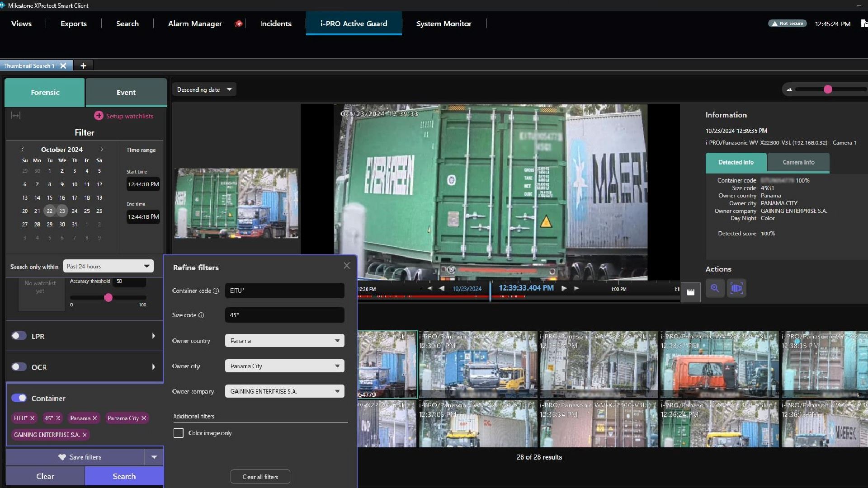Image resolution: width=868 pixels, height=488 pixels.
Task: Remove the 45* filter chip
Action: click(58, 418)
